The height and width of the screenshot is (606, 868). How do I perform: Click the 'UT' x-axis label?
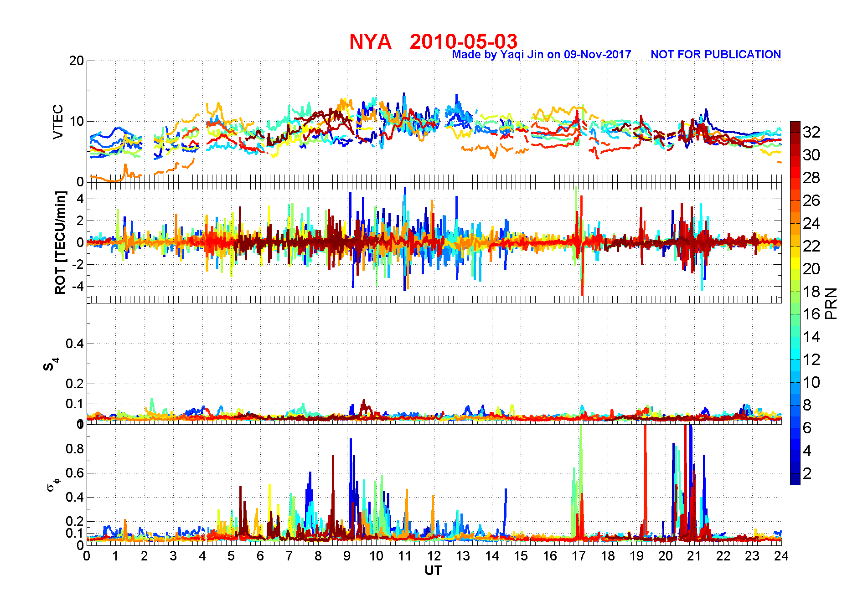coord(433,570)
